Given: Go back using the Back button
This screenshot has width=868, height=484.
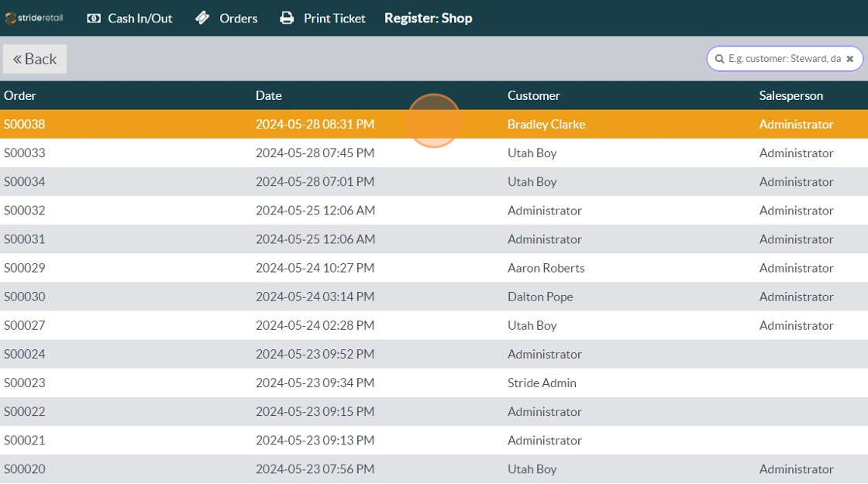Looking at the screenshot, I should [x=35, y=59].
